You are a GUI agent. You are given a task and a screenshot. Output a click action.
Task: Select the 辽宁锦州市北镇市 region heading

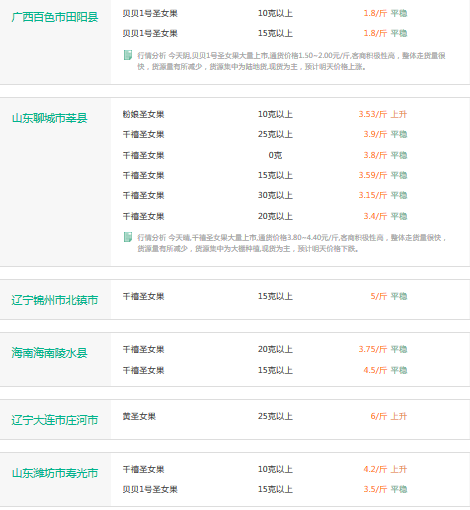(55, 300)
